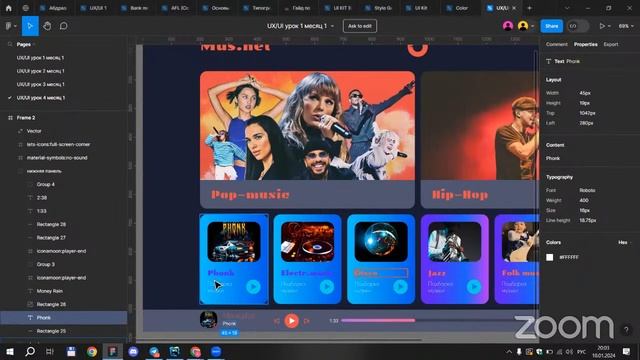Select the lets-icons:full-screen-corner layer
This screenshot has width=640, height=360.
pos(58,144)
